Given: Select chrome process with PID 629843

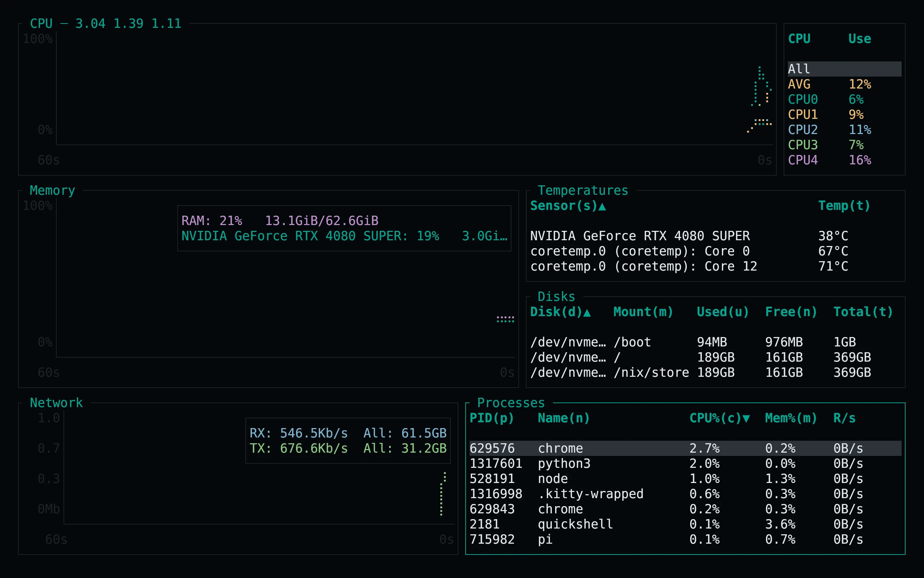Looking at the screenshot, I should (x=685, y=509).
